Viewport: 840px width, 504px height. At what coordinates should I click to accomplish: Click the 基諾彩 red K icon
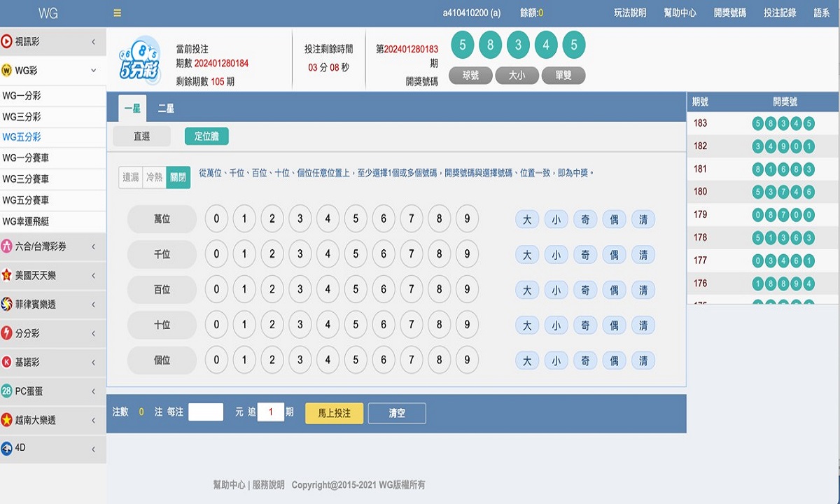[7, 362]
